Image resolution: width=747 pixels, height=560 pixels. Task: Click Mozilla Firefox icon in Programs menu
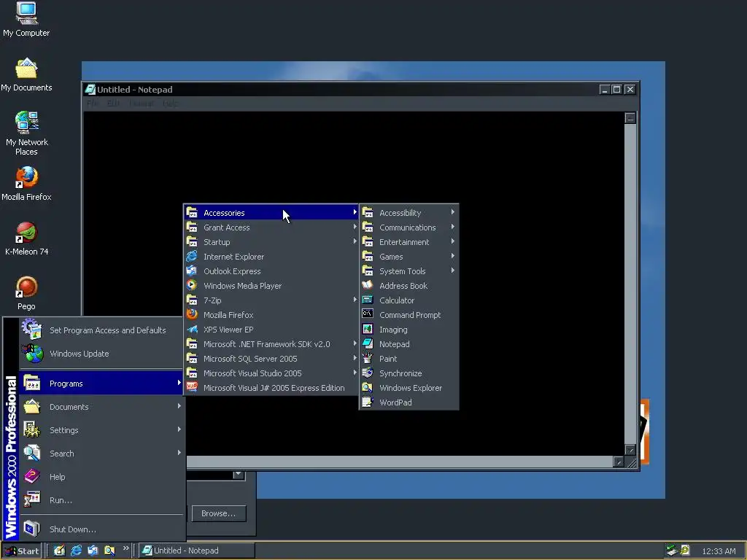(192, 314)
